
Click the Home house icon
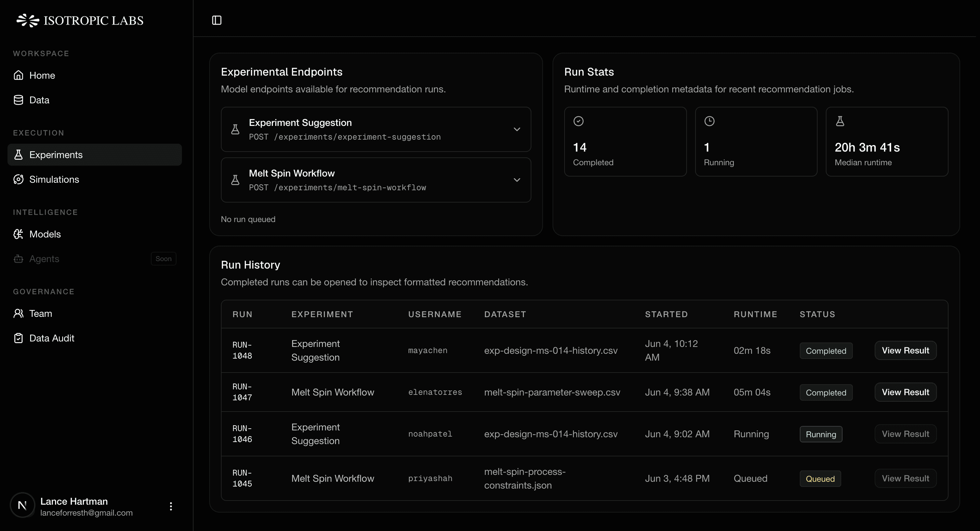click(x=18, y=75)
